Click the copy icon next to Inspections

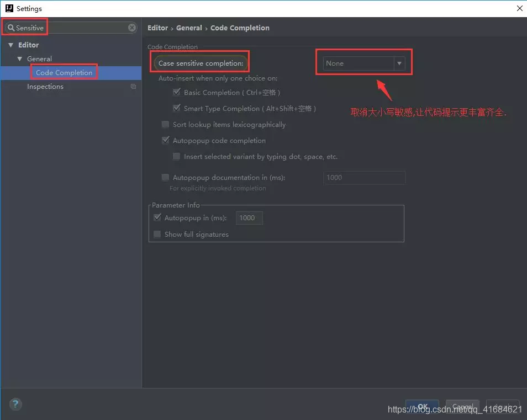click(x=134, y=86)
